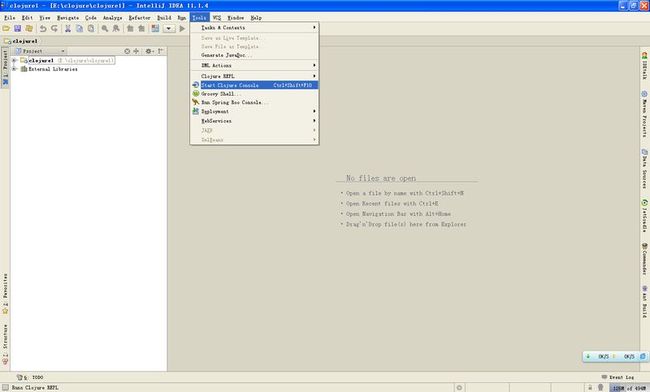The width and height of the screenshot is (650, 392).
Task: Click the Undo toolbar icon
Action: 43,29
